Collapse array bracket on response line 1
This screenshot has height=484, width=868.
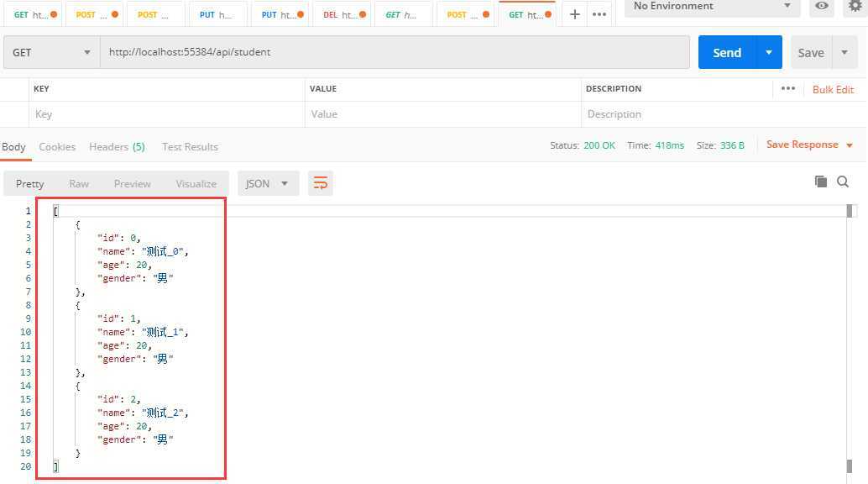click(55, 211)
